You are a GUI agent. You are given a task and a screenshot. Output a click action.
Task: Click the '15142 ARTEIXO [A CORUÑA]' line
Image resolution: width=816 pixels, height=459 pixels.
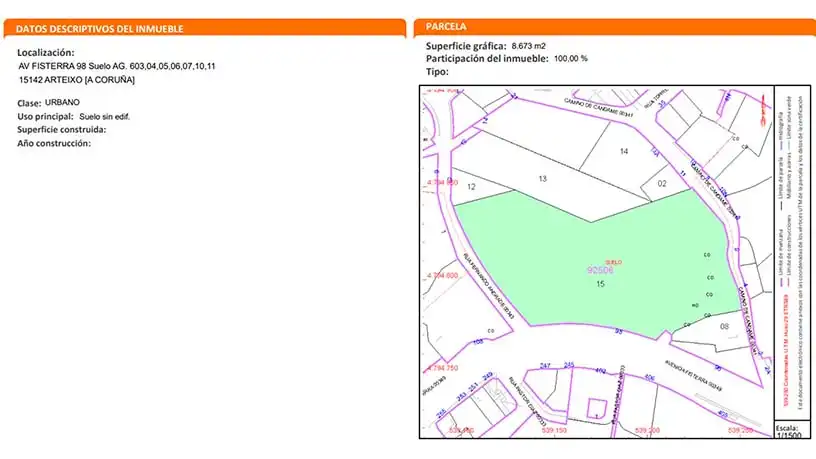(x=77, y=80)
